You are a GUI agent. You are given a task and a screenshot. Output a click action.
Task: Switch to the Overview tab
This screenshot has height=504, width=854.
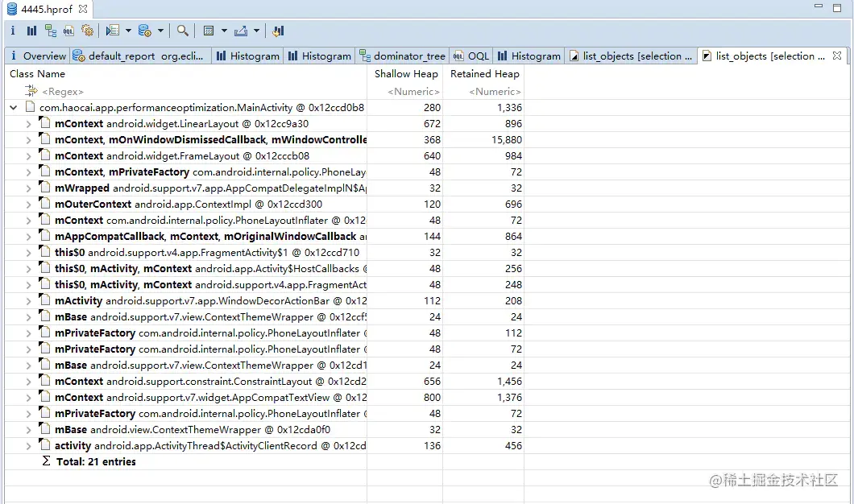tap(38, 56)
